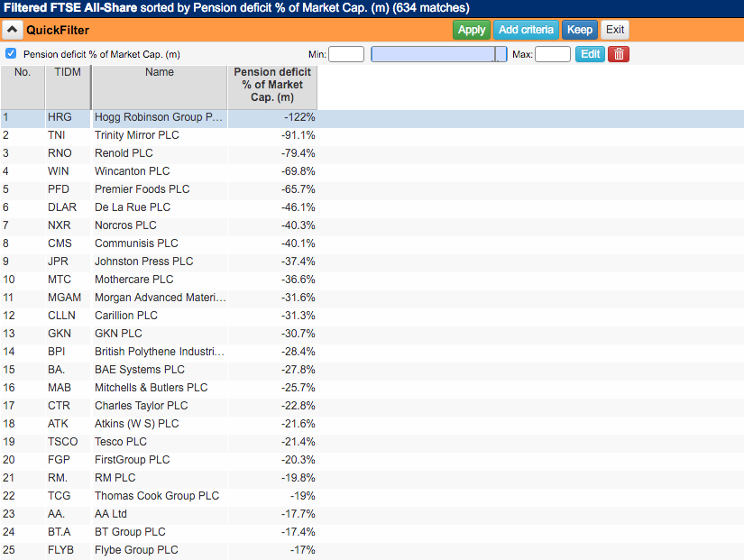
Task: Select Atkins (W S) PLC
Action: coord(137,424)
